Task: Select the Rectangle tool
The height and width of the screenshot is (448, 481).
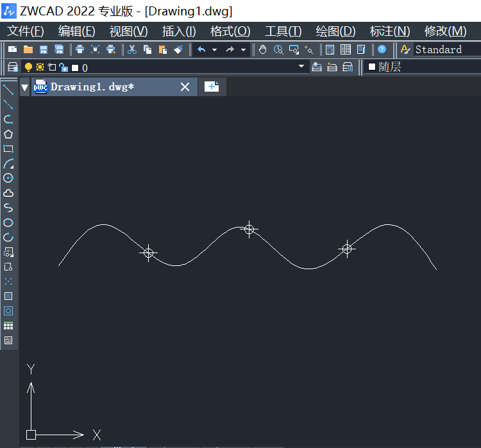Action: 8,149
